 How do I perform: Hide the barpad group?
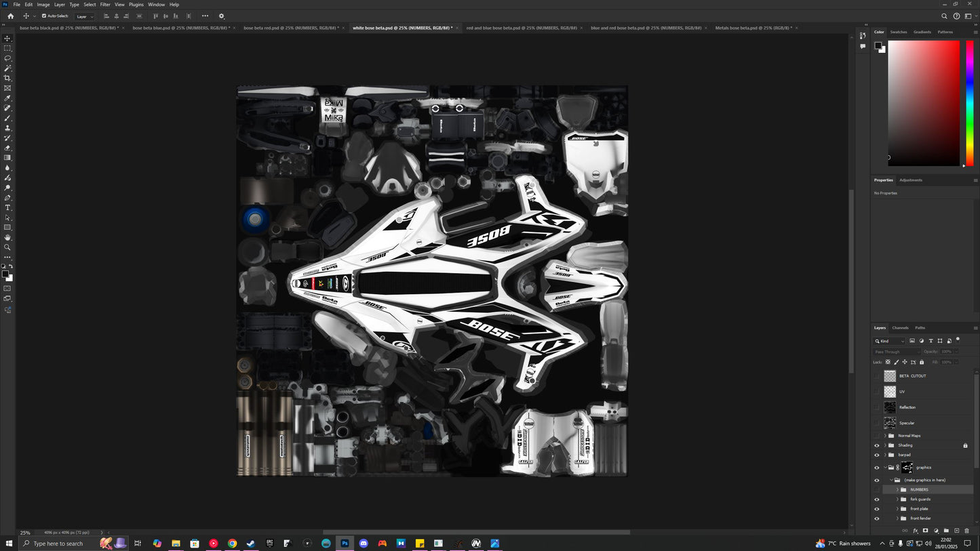pos(876,455)
